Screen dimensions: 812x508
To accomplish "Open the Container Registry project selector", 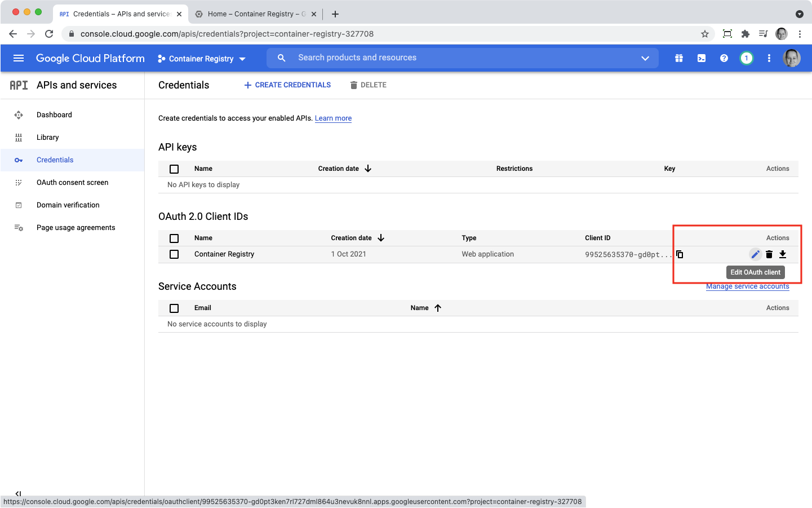I will [x=202, y=59].
